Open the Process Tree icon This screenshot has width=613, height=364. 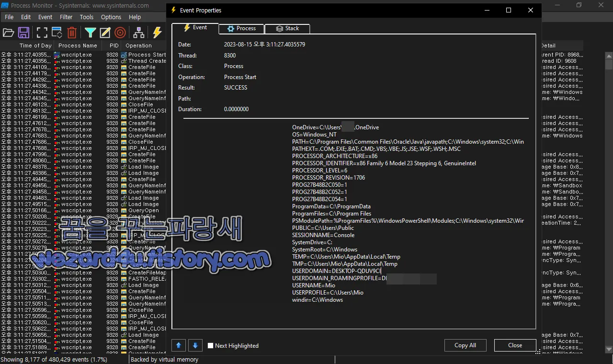(139, 33)
